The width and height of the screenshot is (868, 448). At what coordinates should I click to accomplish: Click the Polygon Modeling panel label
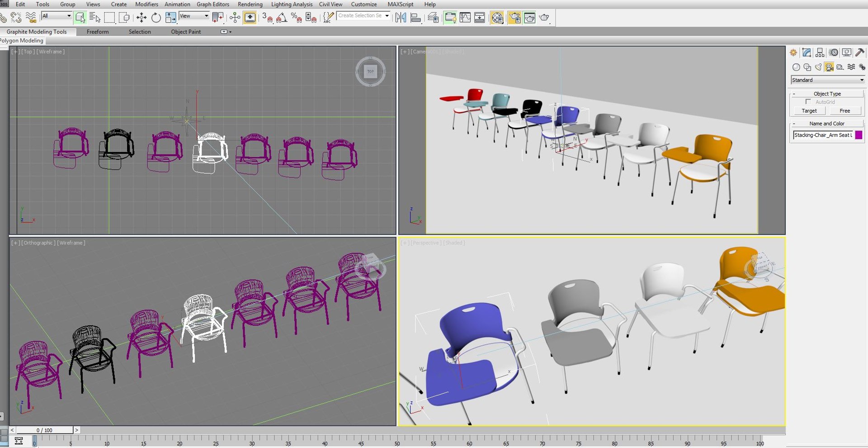point(22,41)
